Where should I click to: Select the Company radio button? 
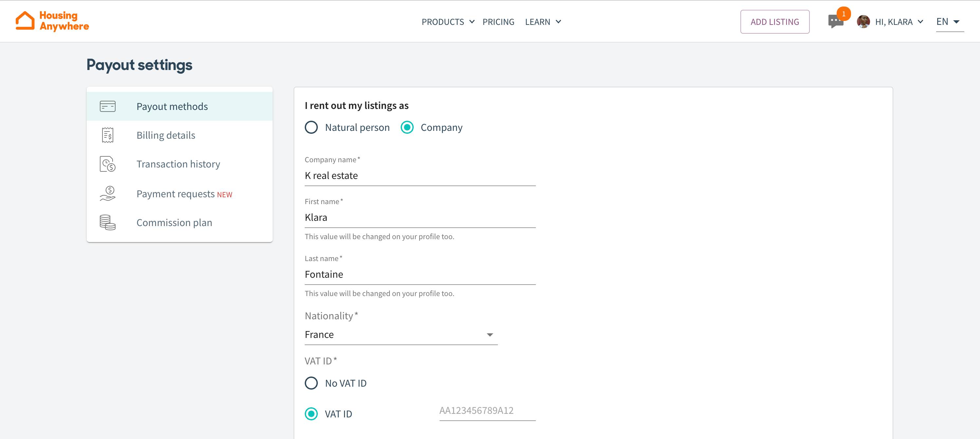coord(407,127)
